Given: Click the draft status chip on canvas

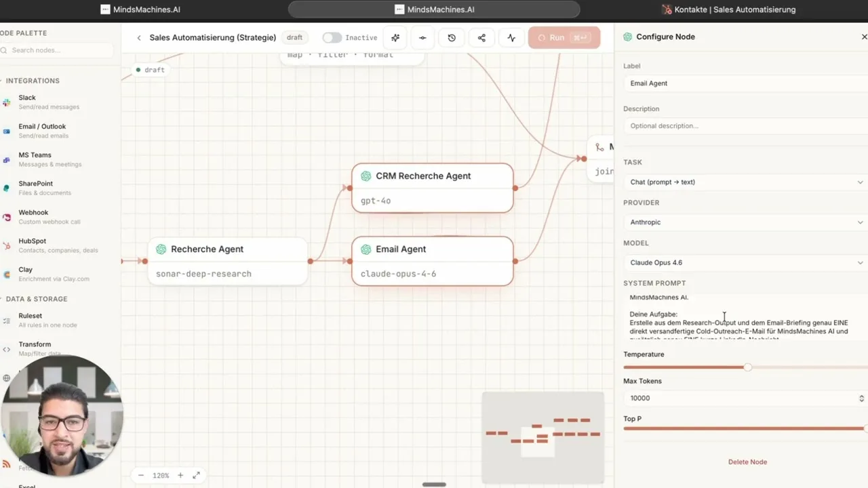Looking at the screenshot, I should (x=150, y=70).
